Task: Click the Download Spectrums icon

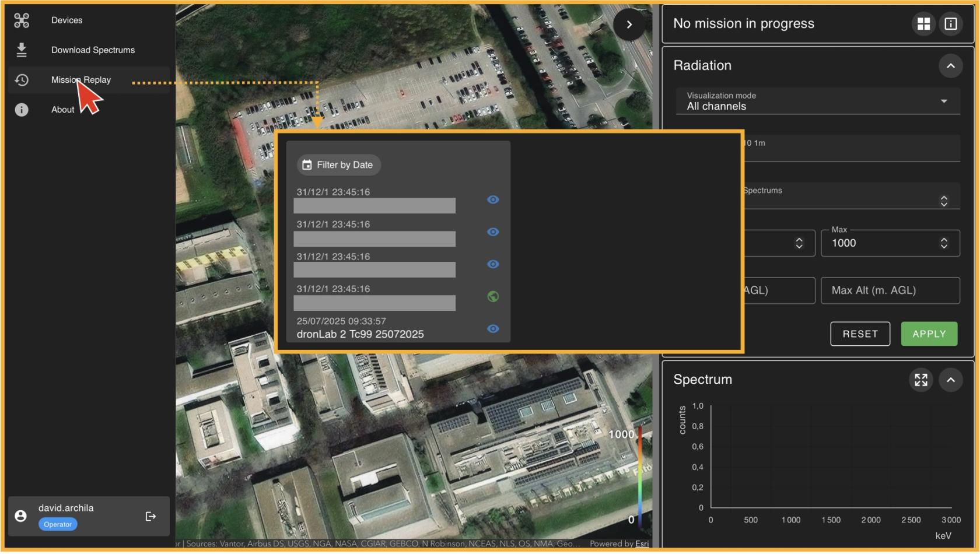Action: (22, 50)
